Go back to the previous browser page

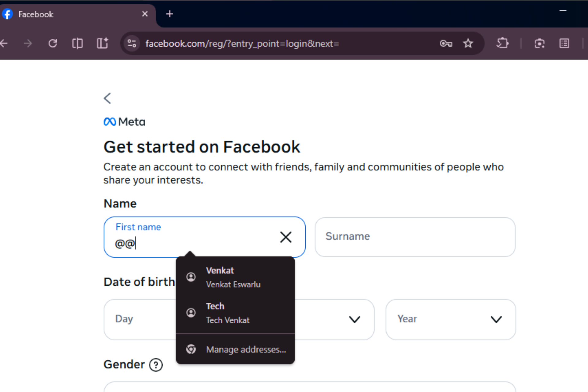point(4,43)
